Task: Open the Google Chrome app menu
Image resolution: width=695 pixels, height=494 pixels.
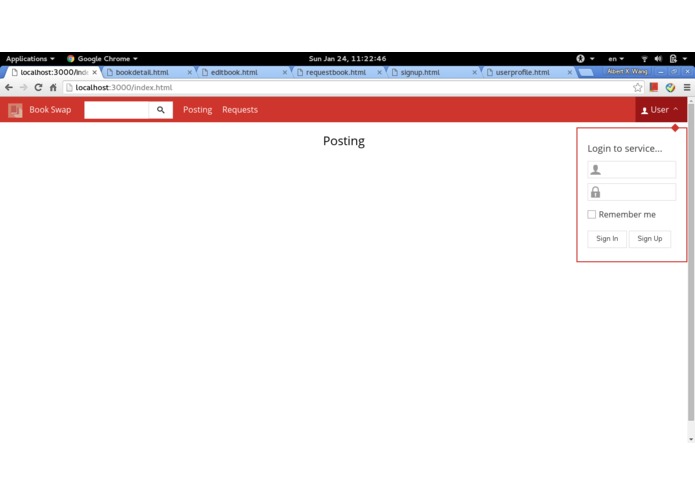Action: pyautogui.click(x=102, y=58)
